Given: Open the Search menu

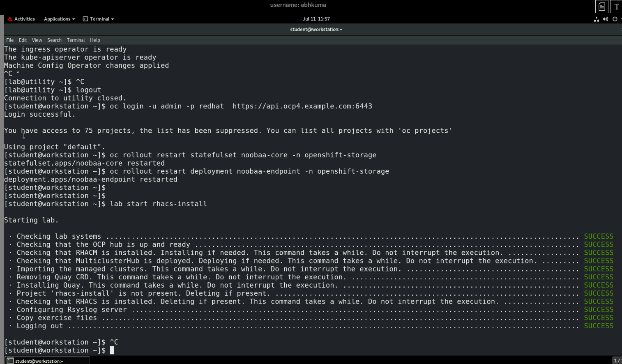Looking at the screenshot, I should [54, 40].
